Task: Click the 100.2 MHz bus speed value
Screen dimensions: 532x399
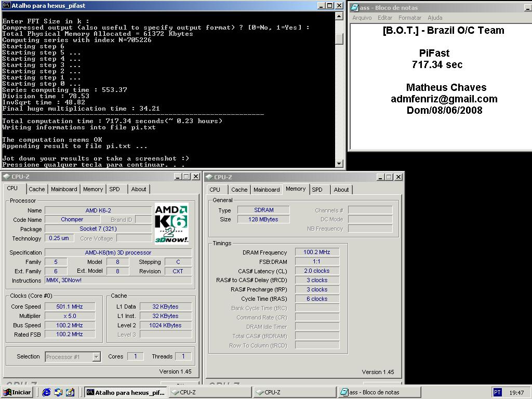Action: (x=70, y=325)
